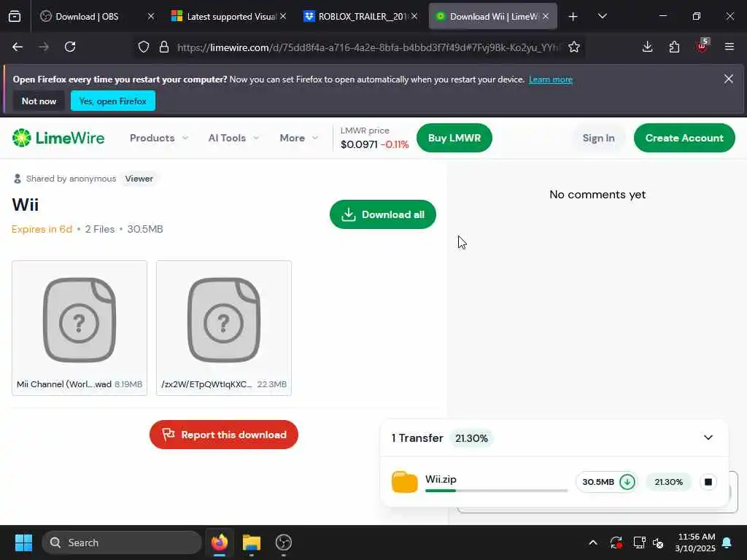Expand the More menu
Viewport: 747px width, 560px height.
298,138
